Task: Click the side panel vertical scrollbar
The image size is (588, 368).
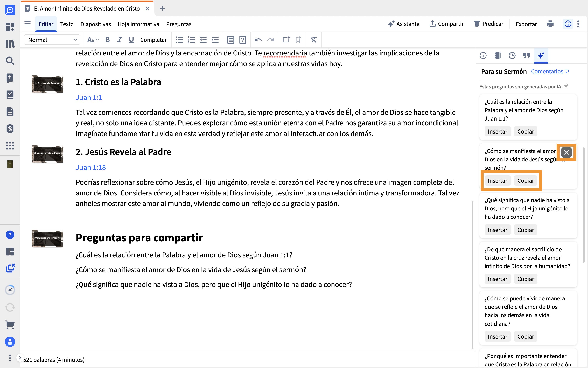Action: pos(584,205)
